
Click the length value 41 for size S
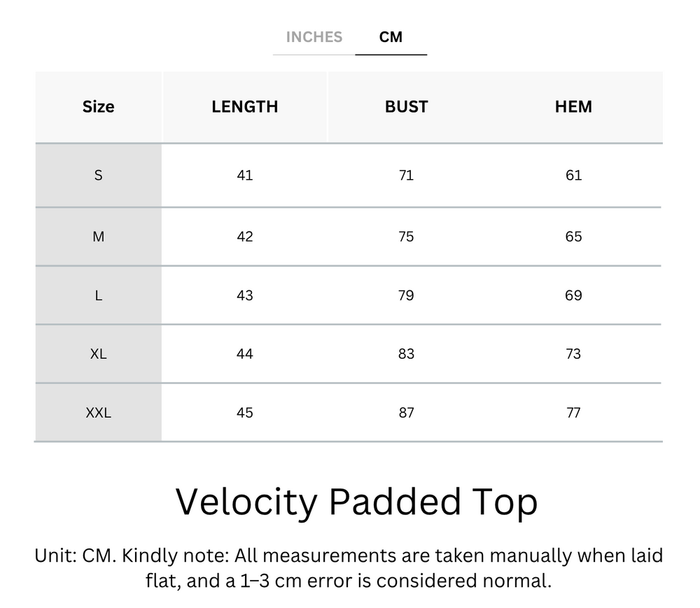244,175
